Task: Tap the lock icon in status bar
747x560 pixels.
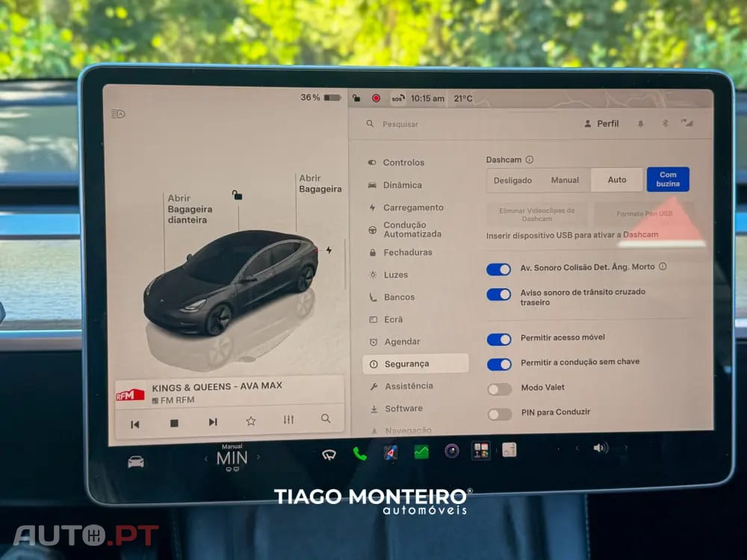Action: (356, 98)
